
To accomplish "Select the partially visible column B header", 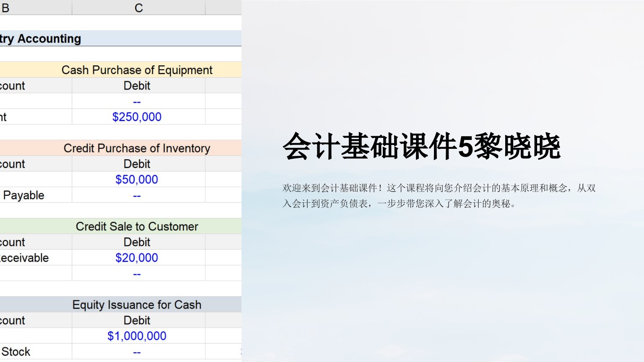I will (x=36, y=8).
